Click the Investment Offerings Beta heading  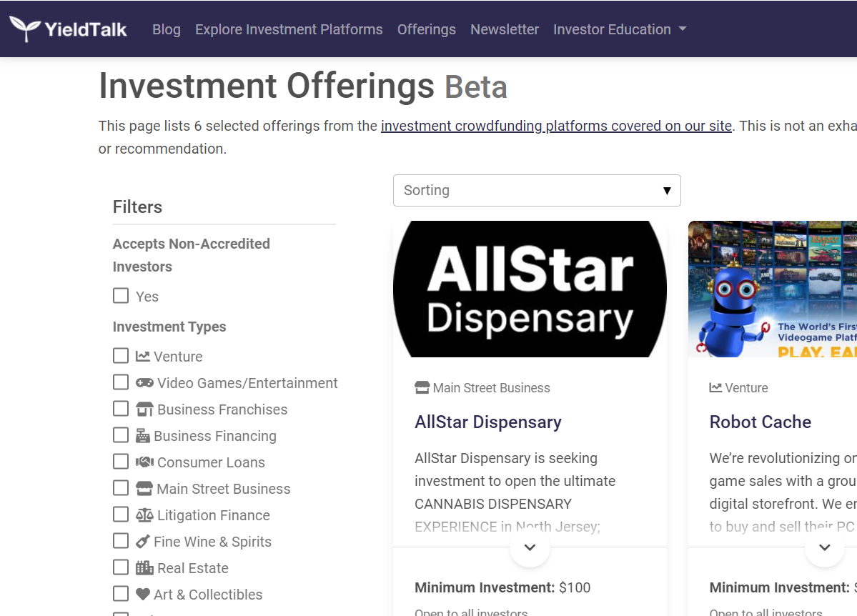[x=303, y=86]
